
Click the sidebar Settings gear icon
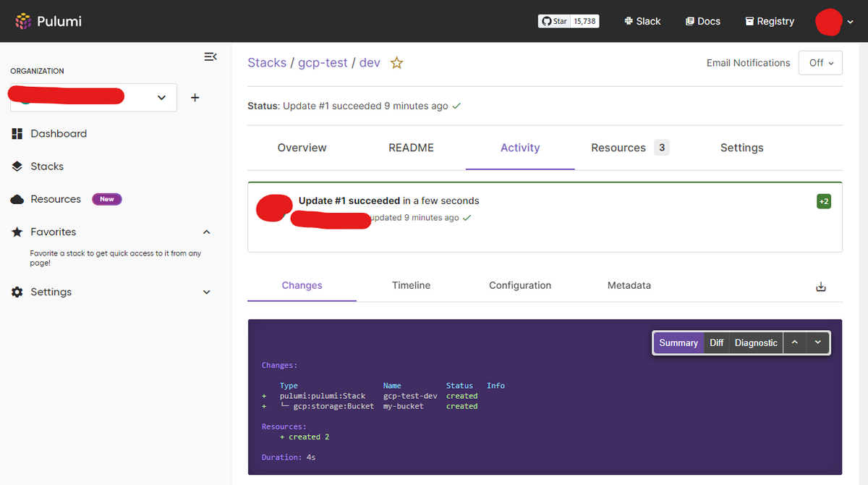[17, 292]
